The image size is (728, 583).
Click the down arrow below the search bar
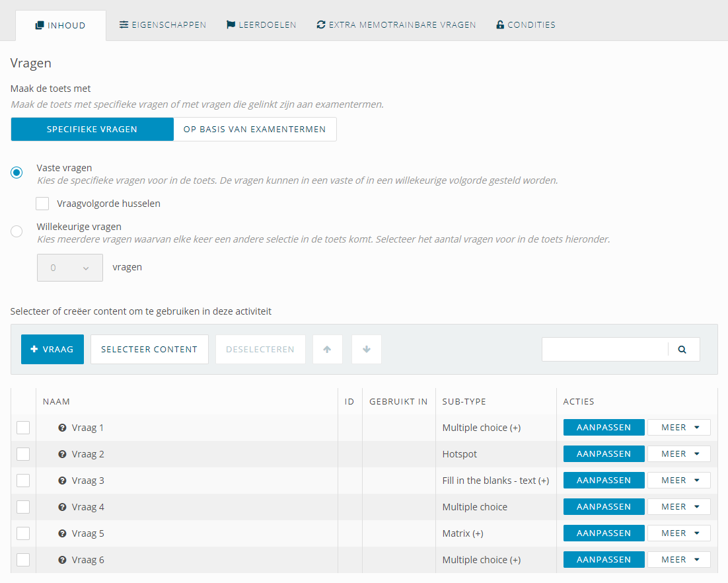(366, 349)
